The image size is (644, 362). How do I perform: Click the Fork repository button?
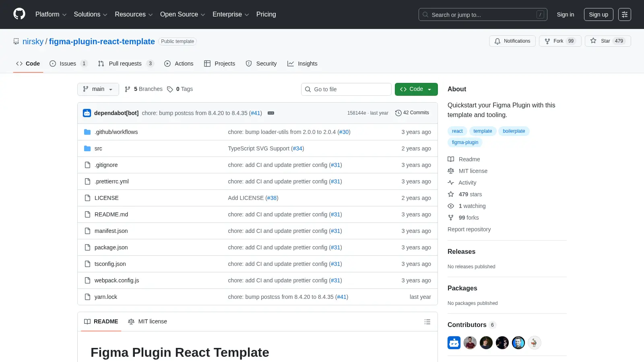coord(560,41)
